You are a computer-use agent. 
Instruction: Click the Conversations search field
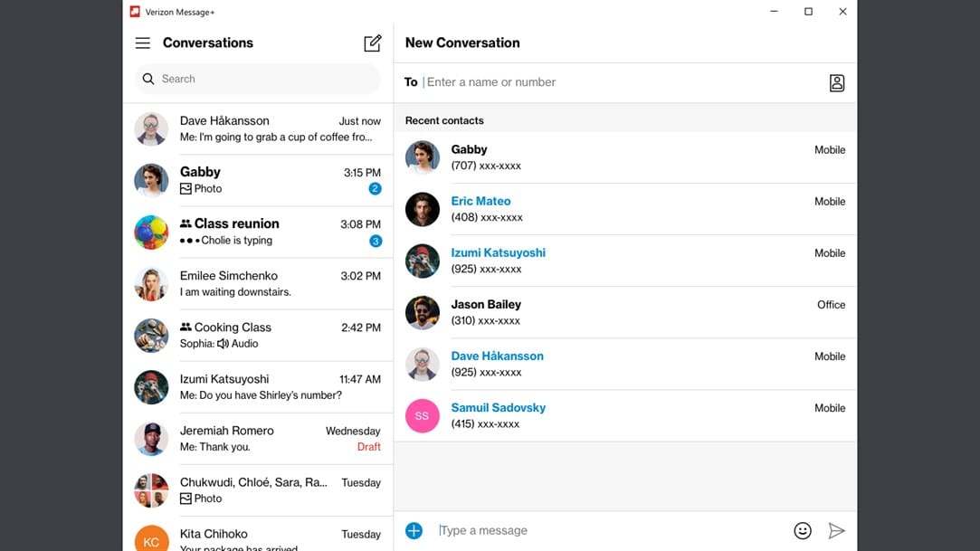coord(262,80)
